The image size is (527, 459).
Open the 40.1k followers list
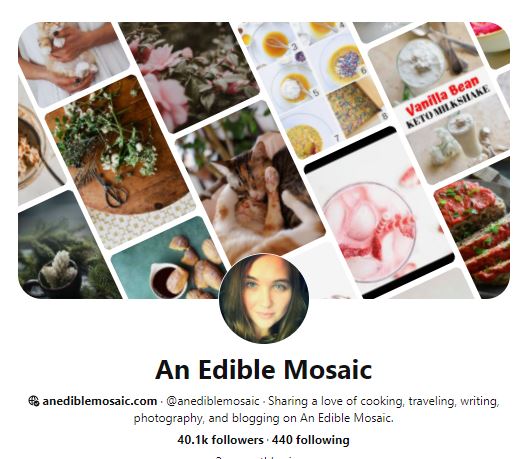[220, 440]
